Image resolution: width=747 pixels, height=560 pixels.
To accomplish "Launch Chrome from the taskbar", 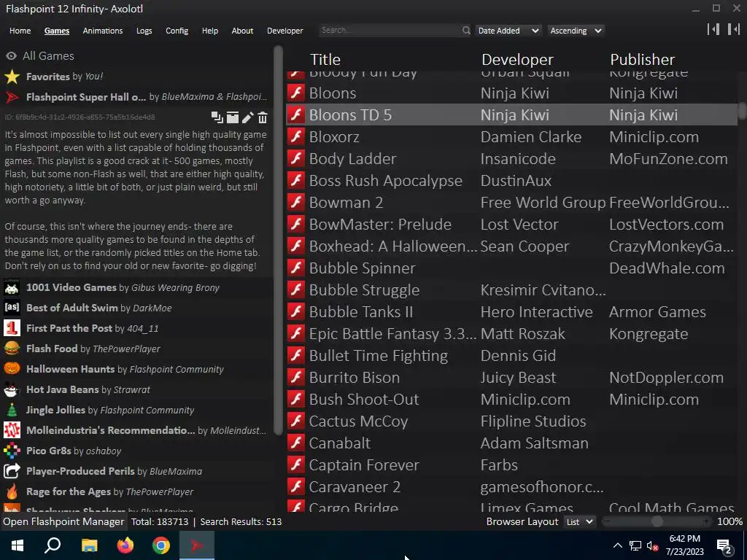I will (x=161, y=545).
